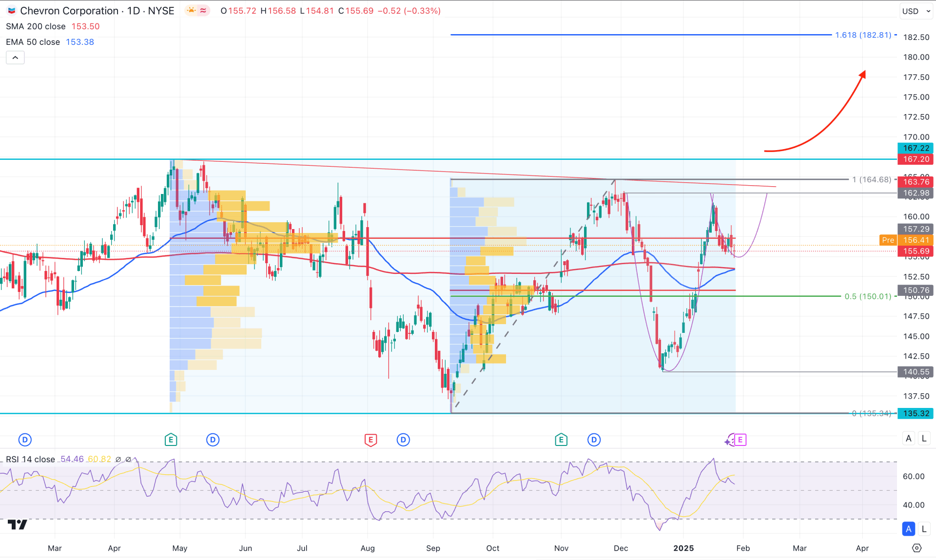Click the gray 150.76 price label
This screenshot has height=560, width=936.
point(916,290)
